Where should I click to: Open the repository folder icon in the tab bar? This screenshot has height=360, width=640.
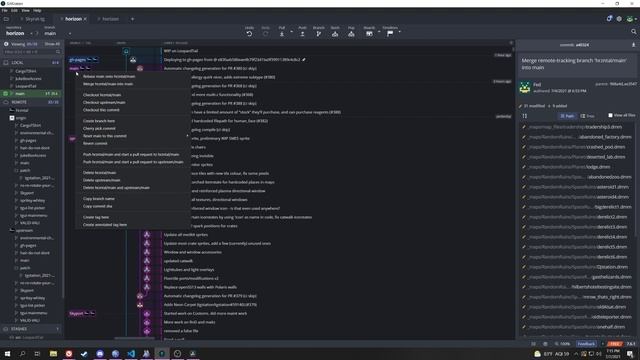6,19
